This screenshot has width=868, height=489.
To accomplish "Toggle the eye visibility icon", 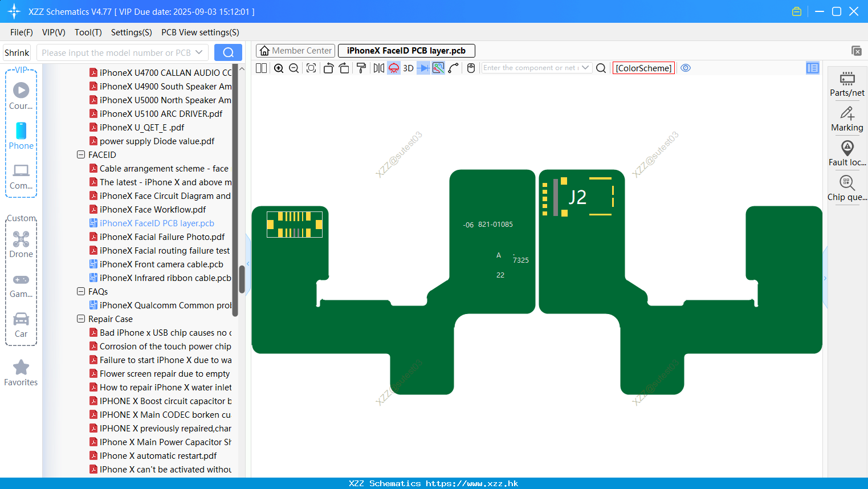I will (x=686, y=68).
